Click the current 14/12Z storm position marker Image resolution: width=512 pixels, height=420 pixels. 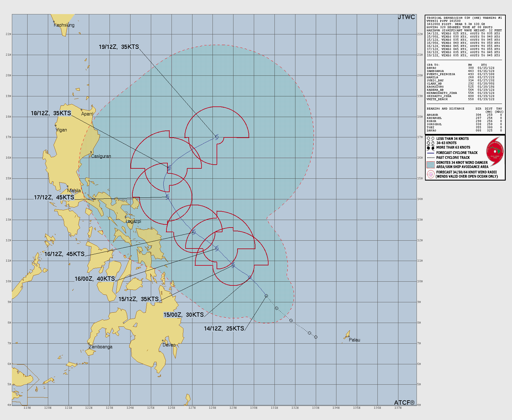click(266, 296)
